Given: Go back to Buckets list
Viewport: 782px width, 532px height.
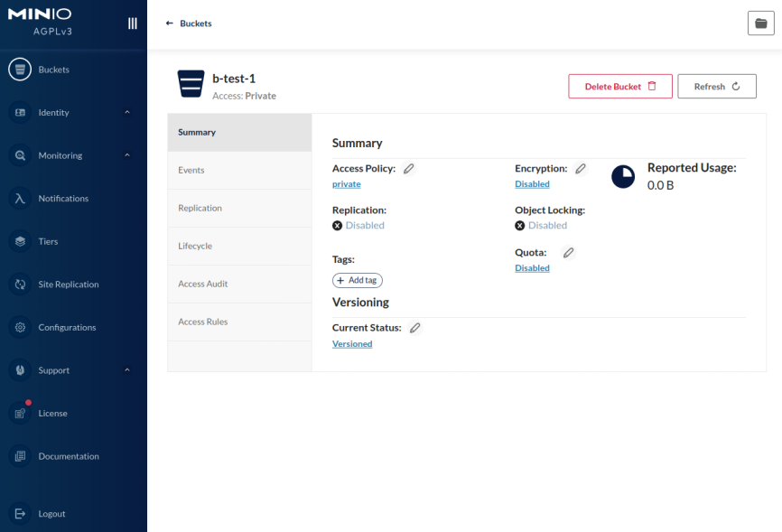Looking at the screenshot, I should [189, 23].
